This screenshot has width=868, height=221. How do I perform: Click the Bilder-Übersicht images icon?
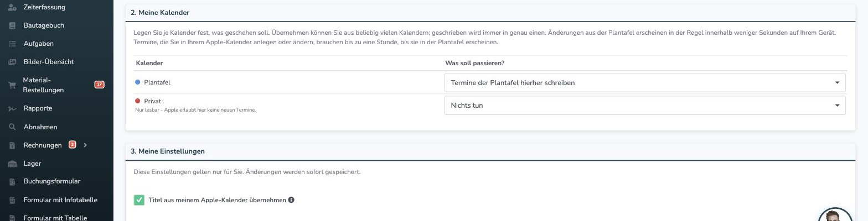click(12, 62)
